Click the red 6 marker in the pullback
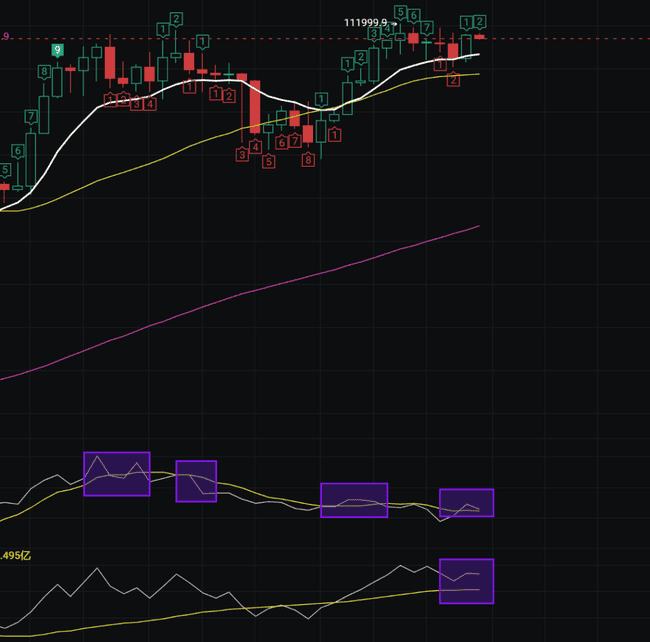The height and width of the screenshot is (642, 650). tap(282, 143)
